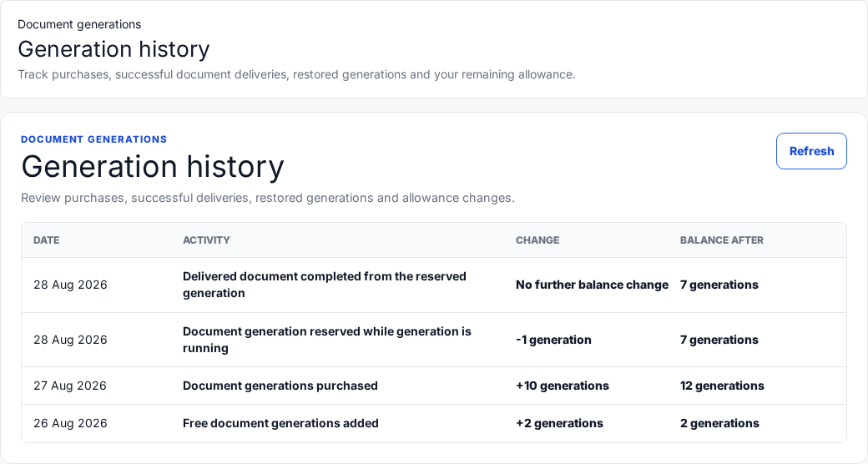
Task: Select the ACTIVITY column header
Action: (206, 240)
